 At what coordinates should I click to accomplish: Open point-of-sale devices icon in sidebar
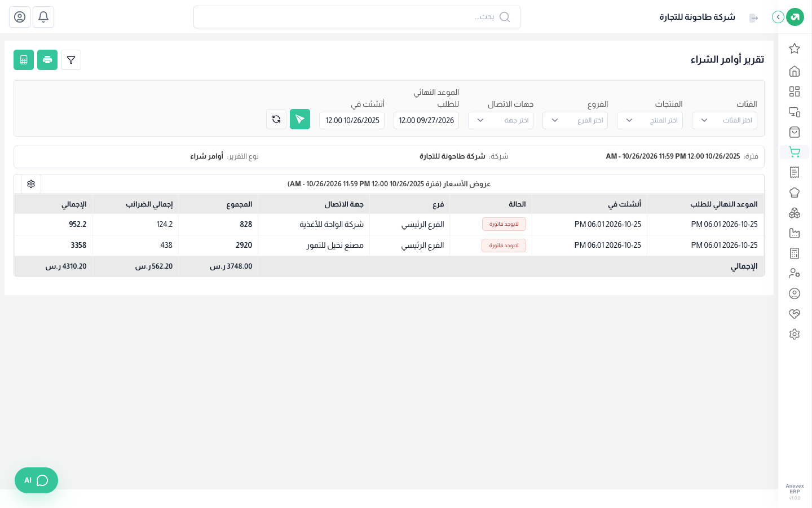click(795, 112)
